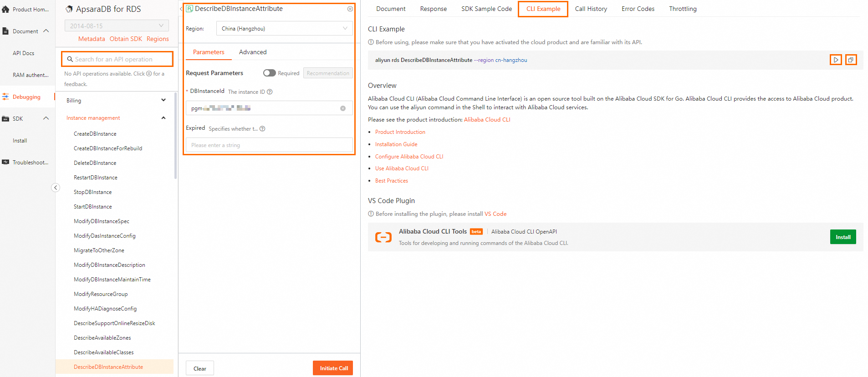
Task: Open the Best Practices link
Action: (x=392, y=181)
